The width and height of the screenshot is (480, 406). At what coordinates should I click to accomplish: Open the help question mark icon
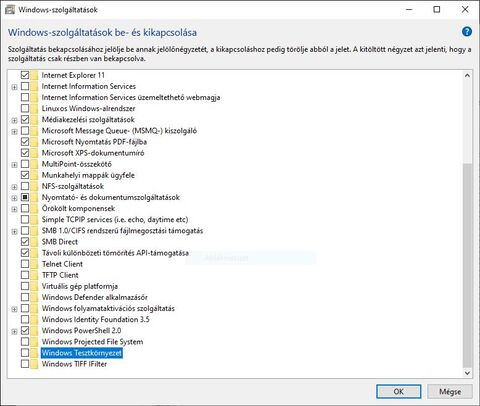(x=467, y=32)
